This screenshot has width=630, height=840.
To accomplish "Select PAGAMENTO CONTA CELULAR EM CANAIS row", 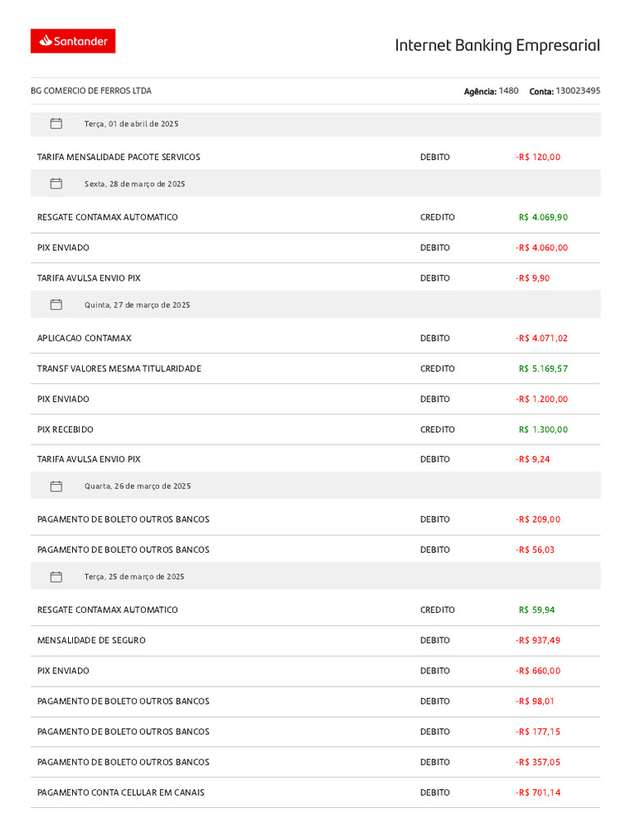I will [x=316, y=792].
